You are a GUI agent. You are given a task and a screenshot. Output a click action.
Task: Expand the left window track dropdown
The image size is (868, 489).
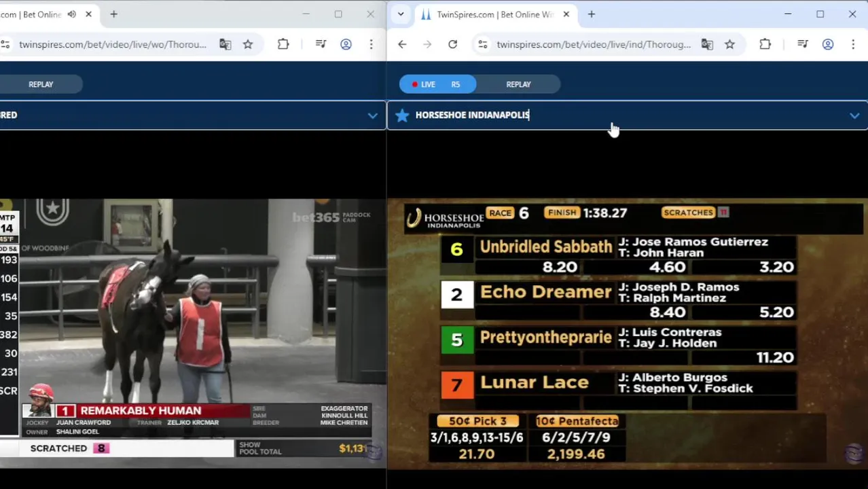372,115
